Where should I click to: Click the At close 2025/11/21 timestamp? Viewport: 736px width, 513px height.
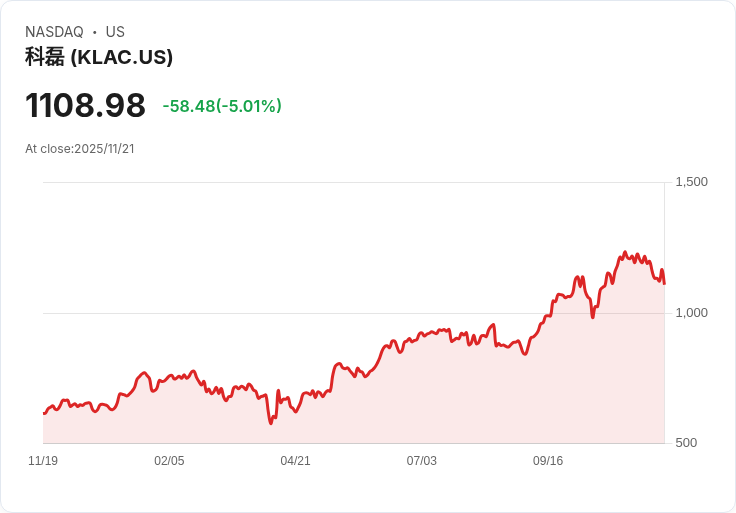click(x=80, y=149)
